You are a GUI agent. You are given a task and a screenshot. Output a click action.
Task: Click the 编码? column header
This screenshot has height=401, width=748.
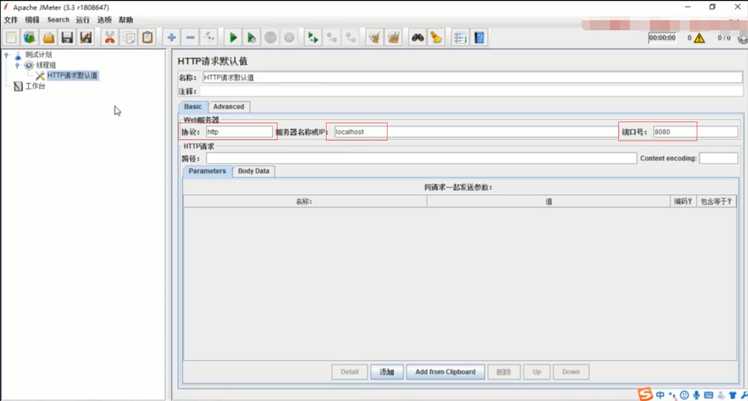coord(683,202)
